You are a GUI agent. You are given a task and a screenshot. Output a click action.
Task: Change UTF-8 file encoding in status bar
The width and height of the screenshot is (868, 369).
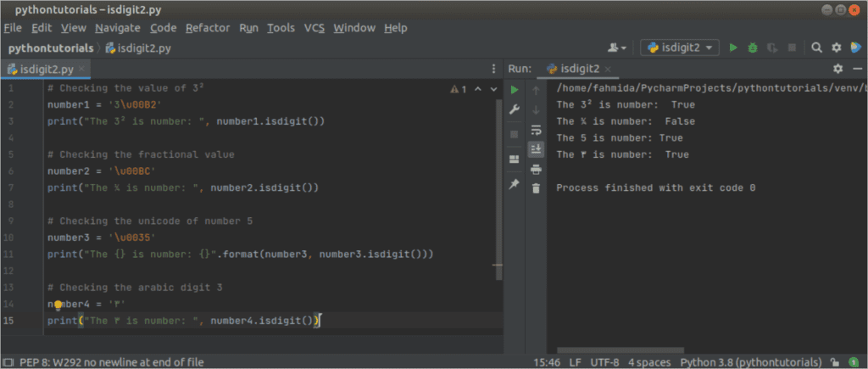[x=605, y=362]
